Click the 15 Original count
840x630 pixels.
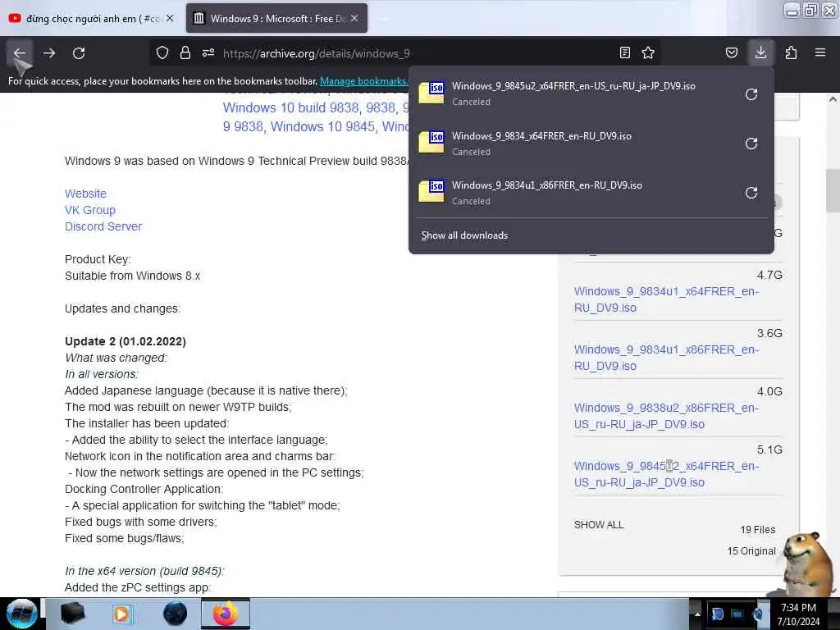tap(751, 551)
